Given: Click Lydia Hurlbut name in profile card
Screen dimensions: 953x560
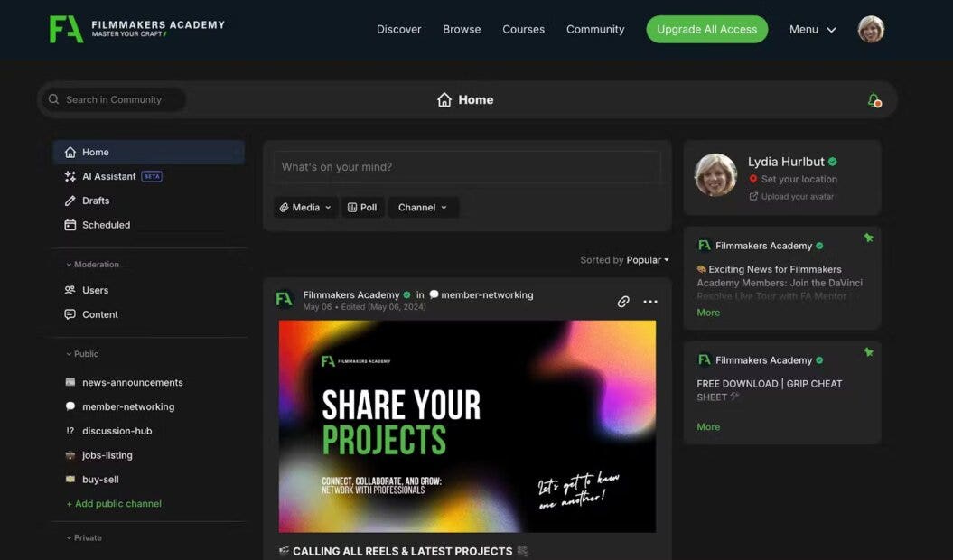Looking at the screenshot, I should pyautogui.click(x=786, y=162).
